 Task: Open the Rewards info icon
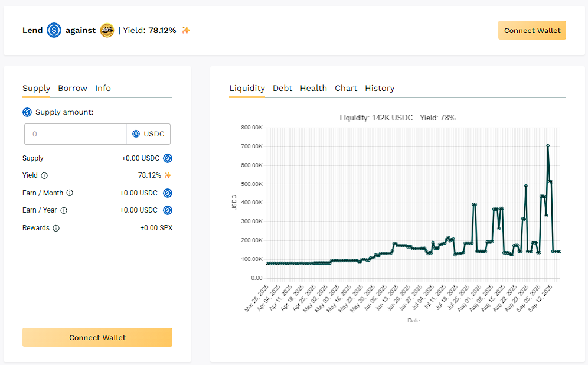click(56, 228)
